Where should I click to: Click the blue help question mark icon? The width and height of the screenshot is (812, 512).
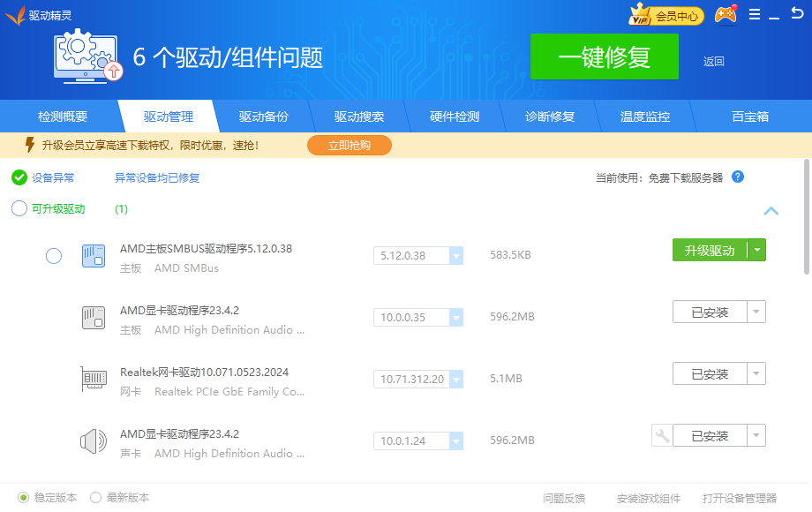pos(738,177)
